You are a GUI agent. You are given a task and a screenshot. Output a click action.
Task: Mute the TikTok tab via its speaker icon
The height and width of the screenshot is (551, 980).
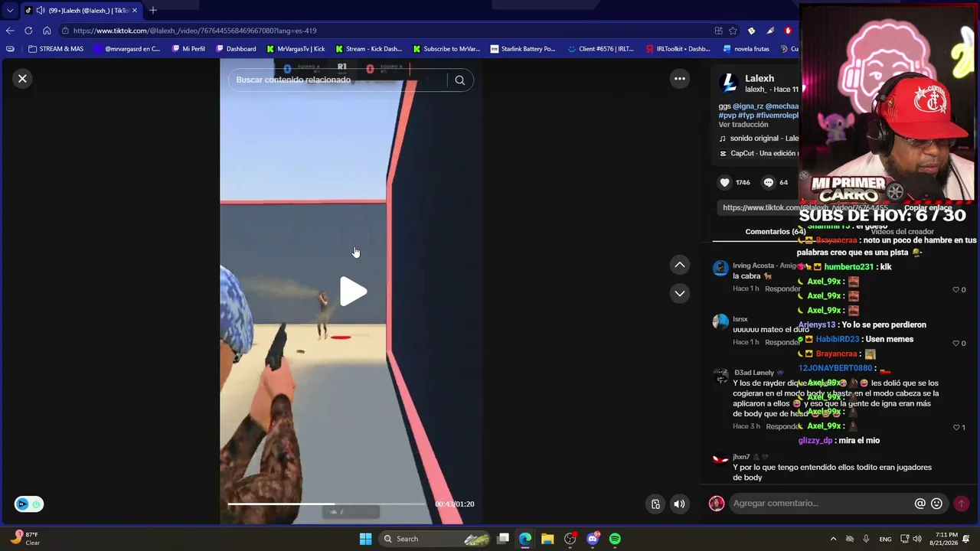[40, 10]
